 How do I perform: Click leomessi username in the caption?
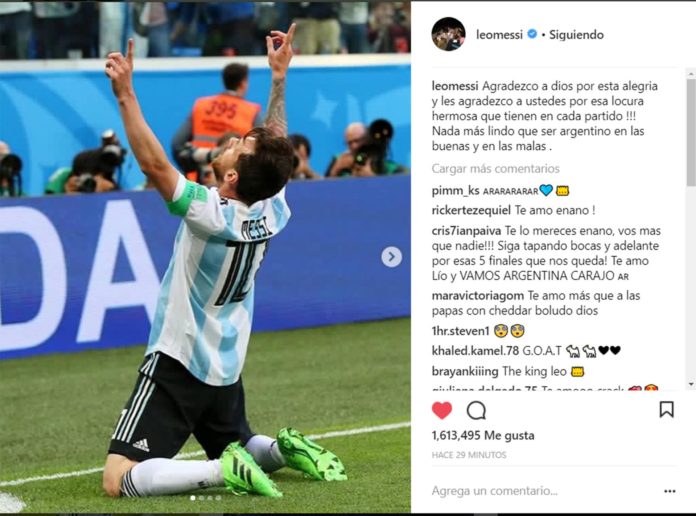coord(455,86)
